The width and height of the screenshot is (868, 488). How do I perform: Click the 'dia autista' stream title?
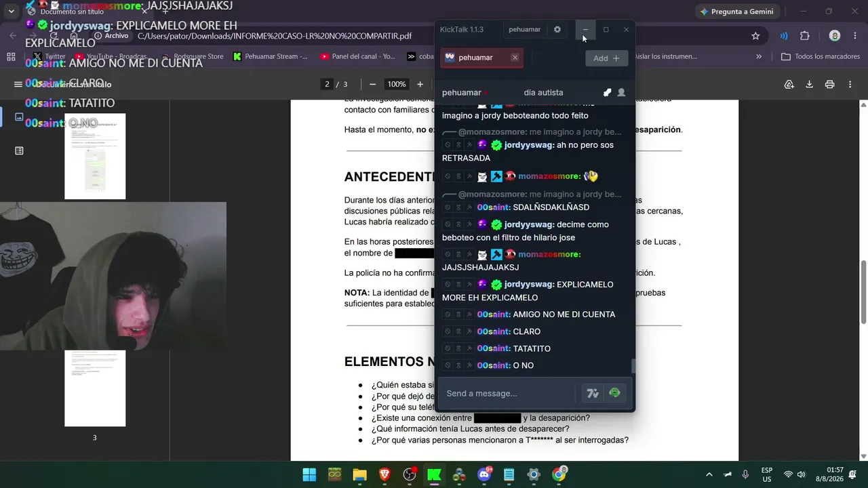click(543, 92)
